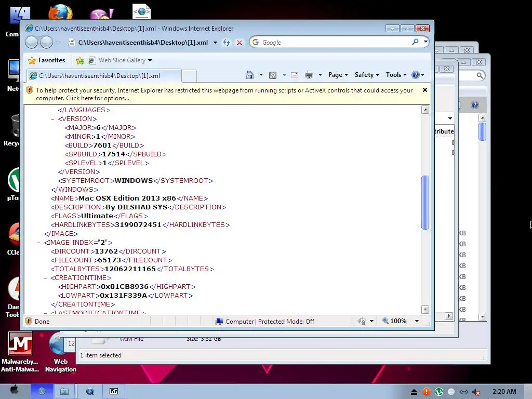The image size is (532, 399).
Task: Click the orange alert tray icon
Action: pos(427,392)
